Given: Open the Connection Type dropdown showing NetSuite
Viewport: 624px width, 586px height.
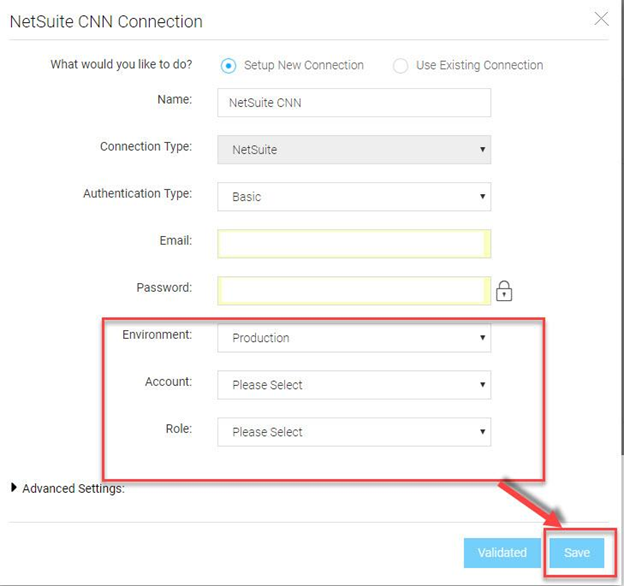Looking at the screenshot, I should [x=354, y=150].
